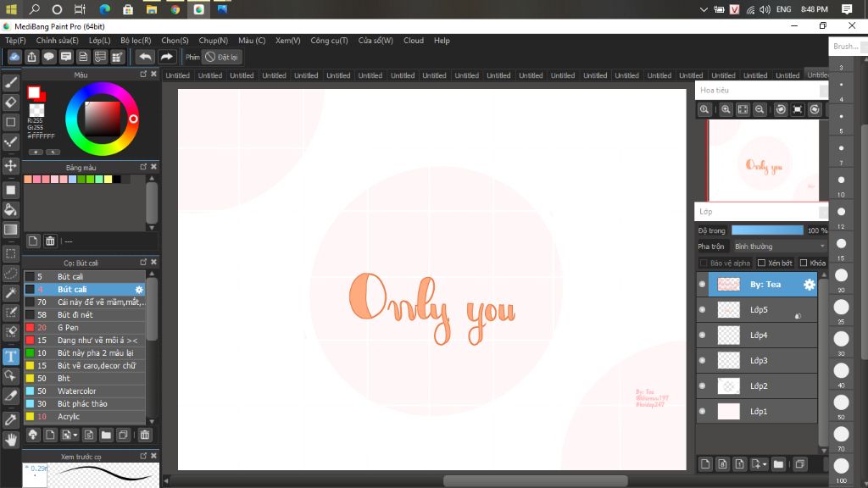Toggle the Bảo vệ alpha checkbox

click(x=704, y=263)
